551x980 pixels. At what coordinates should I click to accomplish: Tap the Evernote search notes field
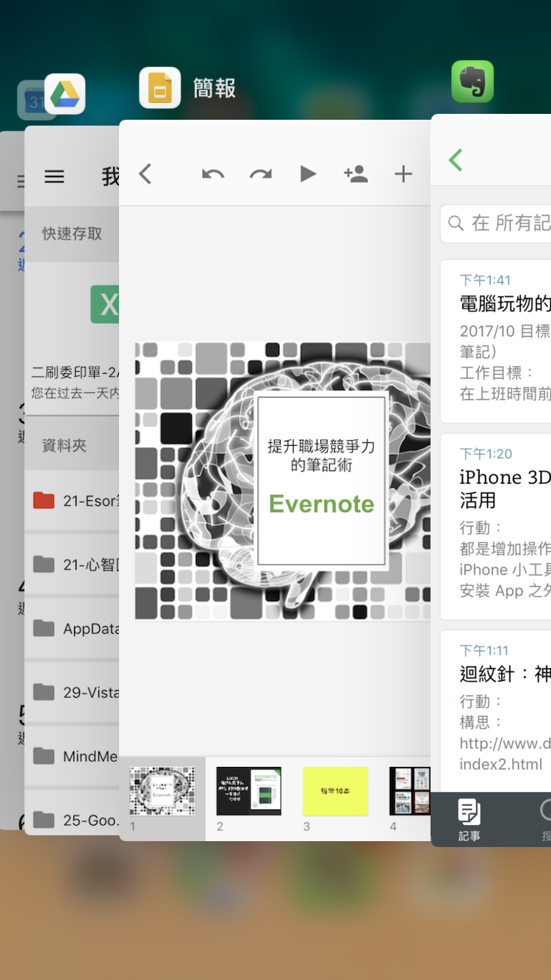click(496, 223)
